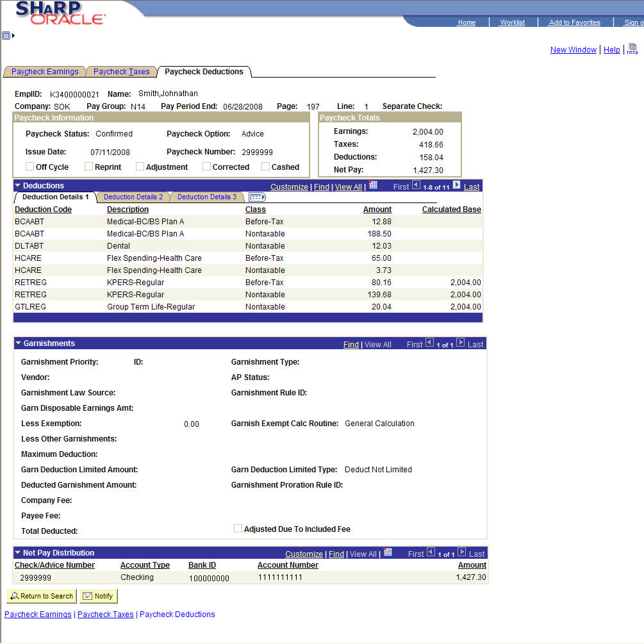Toggle the Reprint checkbox

[88, 167]
